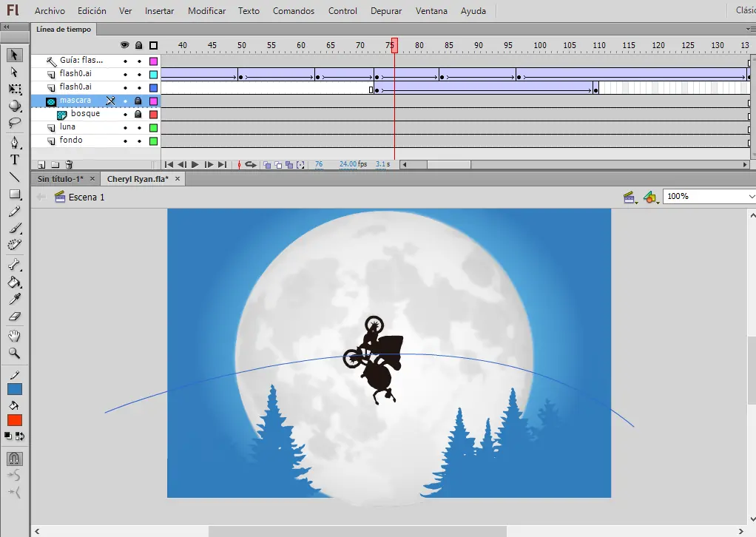
Task: Create a new layer in timeline
Action: pyautogui.click(x=41, y=165)
